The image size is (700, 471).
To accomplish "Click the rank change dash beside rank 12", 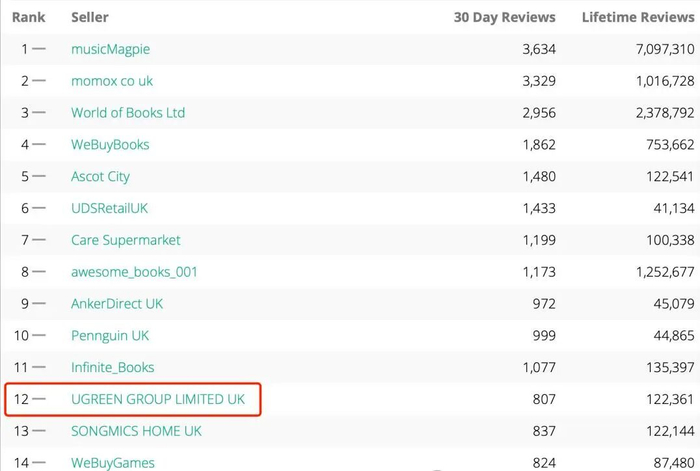I will 39,399.
